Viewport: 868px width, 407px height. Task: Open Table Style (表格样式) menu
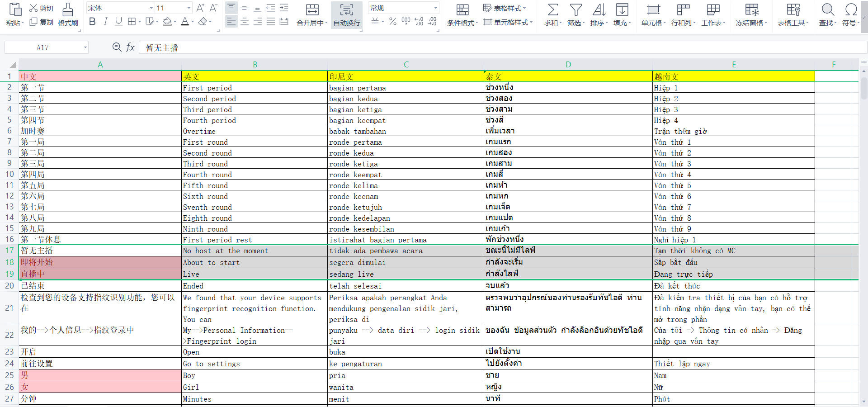pyautogui.click(x=505, y=8)
